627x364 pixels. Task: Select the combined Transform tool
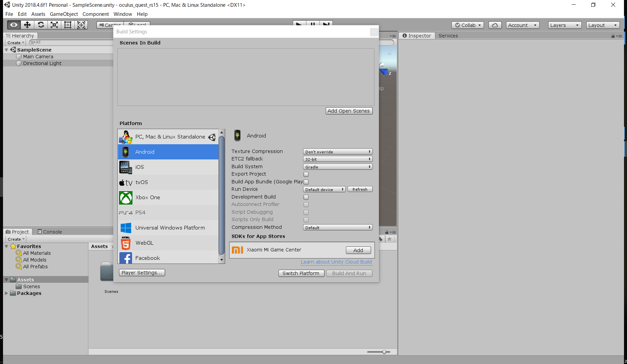[81, 25]
